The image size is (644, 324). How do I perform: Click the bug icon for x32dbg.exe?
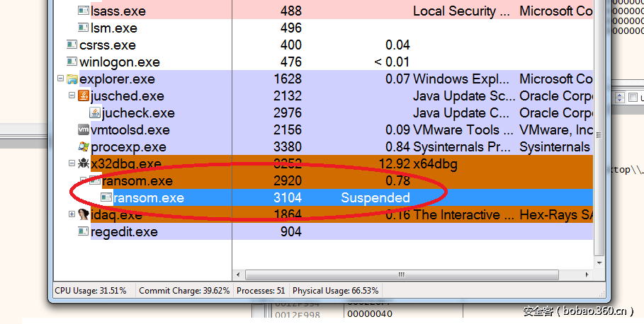(x=83, y=164)
